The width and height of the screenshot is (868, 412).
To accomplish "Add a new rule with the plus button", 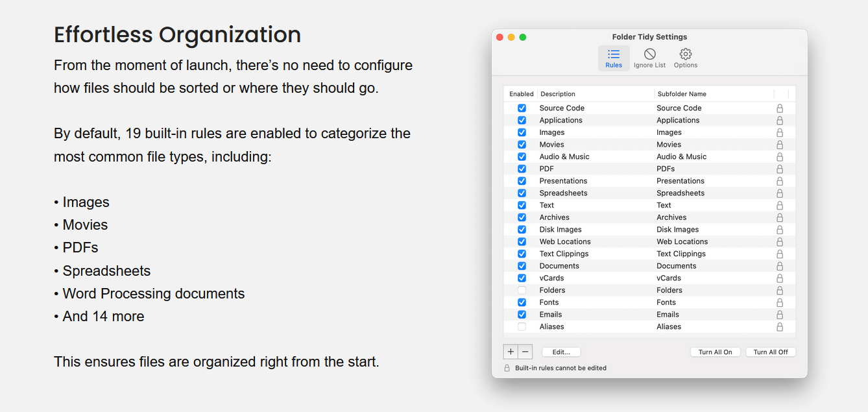I will 511,352.
